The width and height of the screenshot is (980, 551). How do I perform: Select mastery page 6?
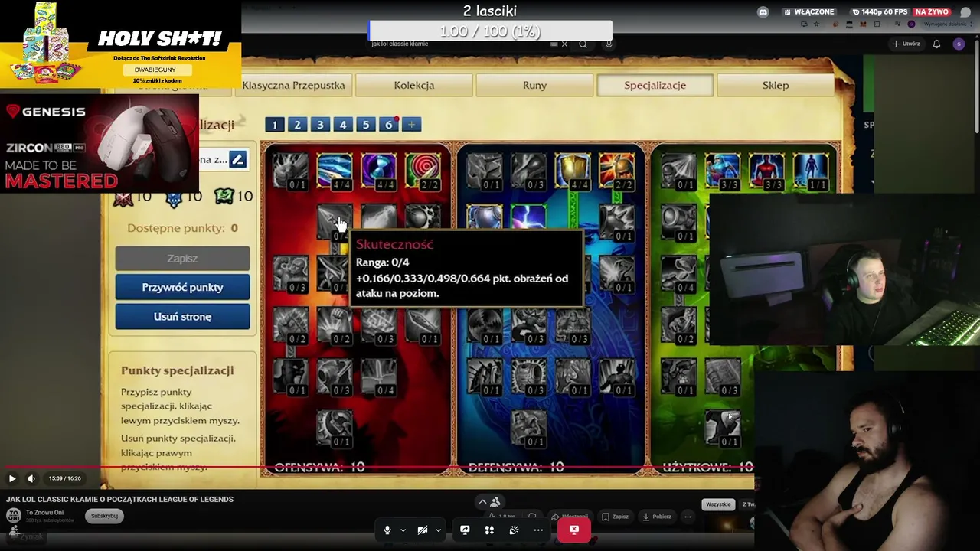coord(389,125)
